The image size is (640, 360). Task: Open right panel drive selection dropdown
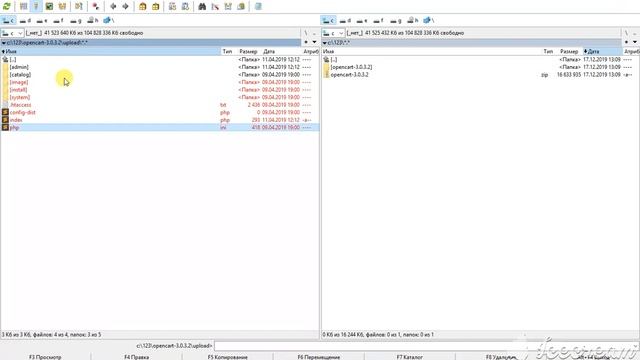(x=333, y=33)
